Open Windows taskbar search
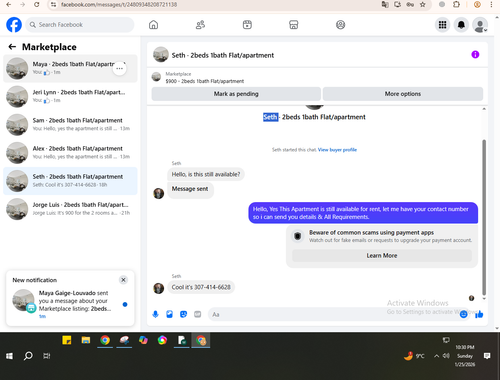 [x=28, y=356]
